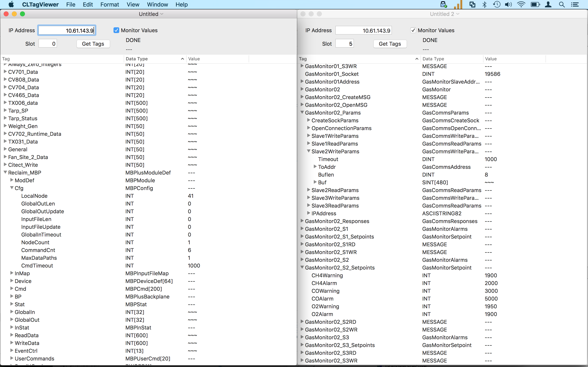This screenshot has width=588, height=367.
Task: Open the Bluetooth menu bar icon
Action: pos(484,5)
